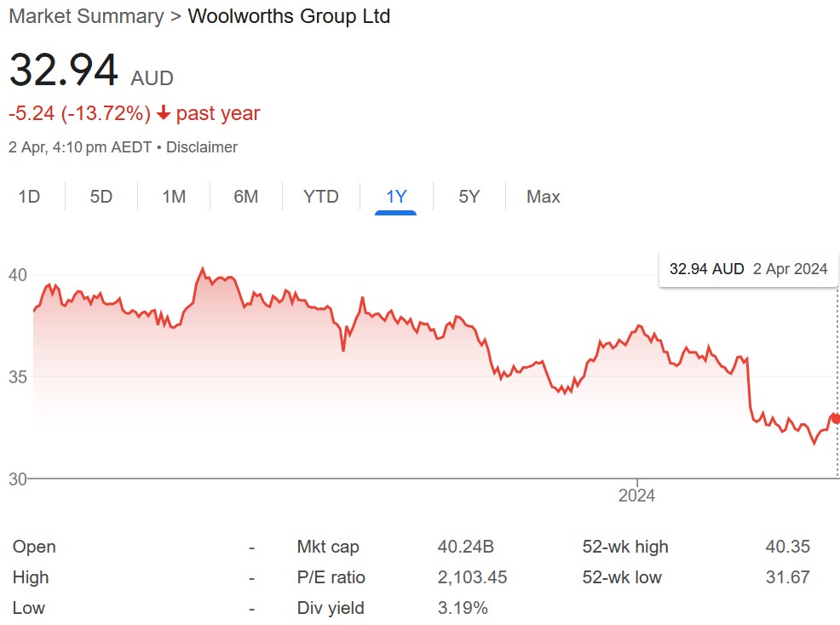The height and width of the screenshot is (625, 840).
Task: Show the 1M chart range
Action: 174,197
